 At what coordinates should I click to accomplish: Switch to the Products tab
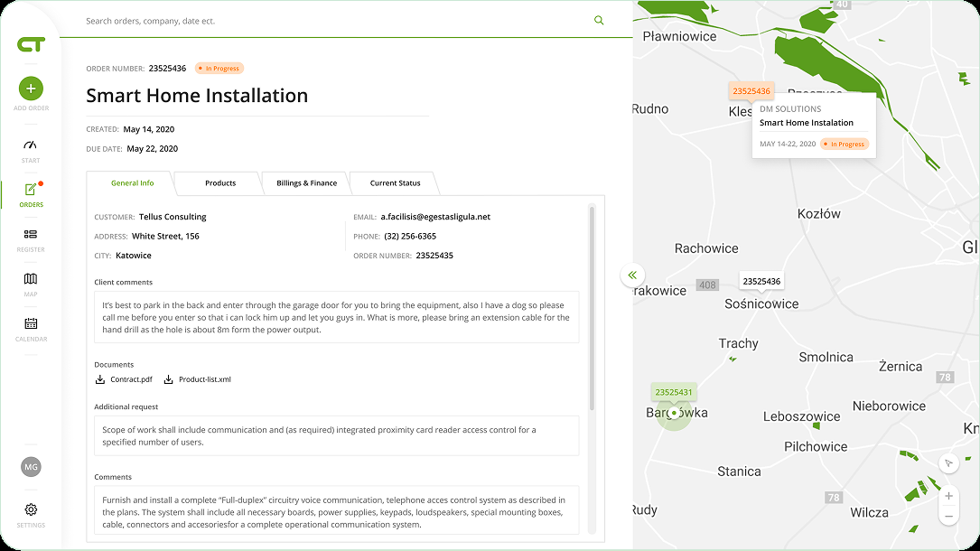click(220, 183)
